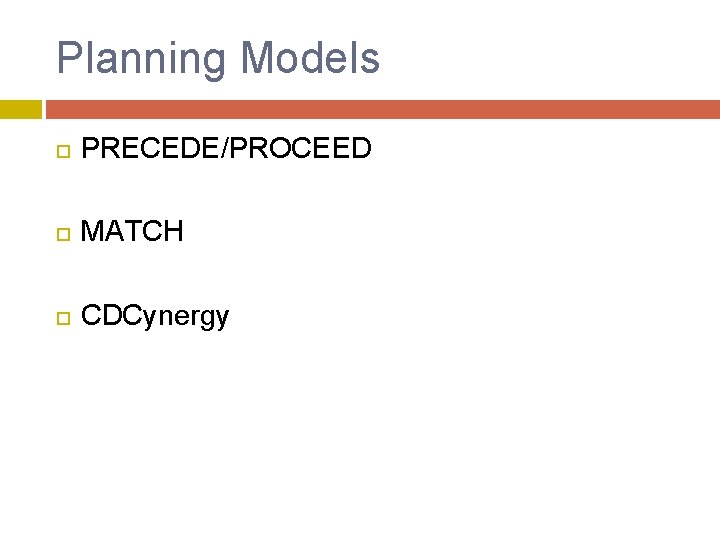Viewport: 720px width, 540px height.
Task: Select the MATCH bullet text
Action: click(x=132, y=232)
